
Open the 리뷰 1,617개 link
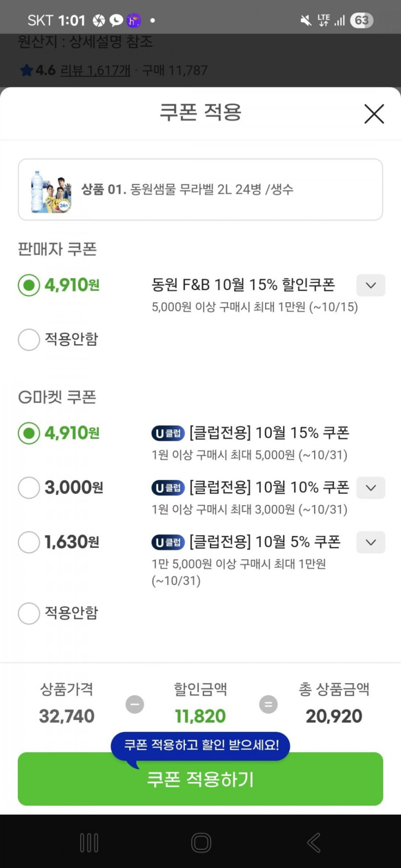pyautogui.click(x=95, y=71)
